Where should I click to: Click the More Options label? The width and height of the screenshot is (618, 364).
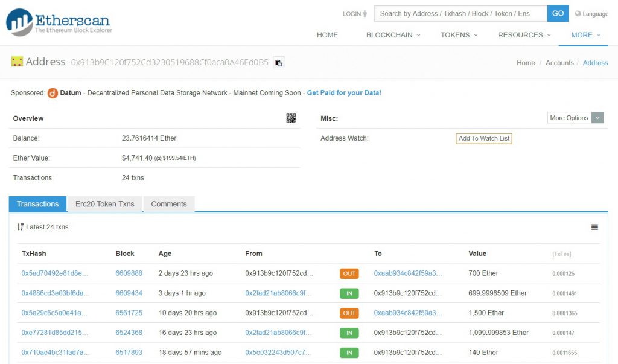coord(569,118)
